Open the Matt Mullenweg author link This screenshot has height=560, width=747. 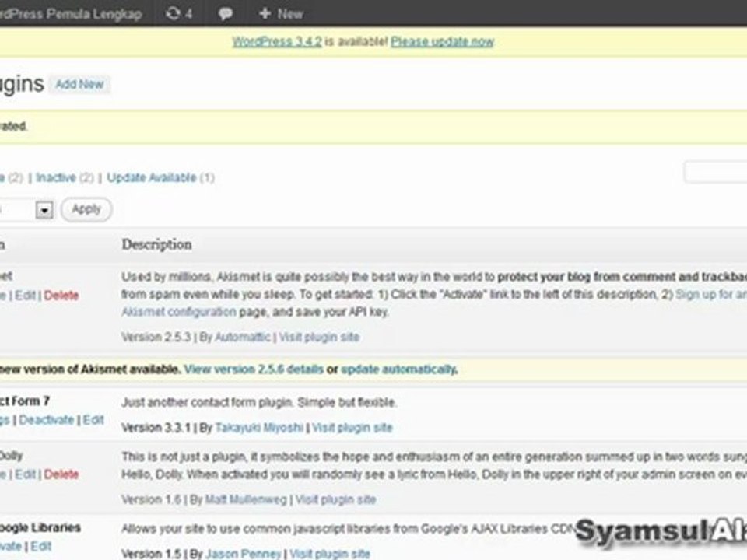(x=246, y=499)
